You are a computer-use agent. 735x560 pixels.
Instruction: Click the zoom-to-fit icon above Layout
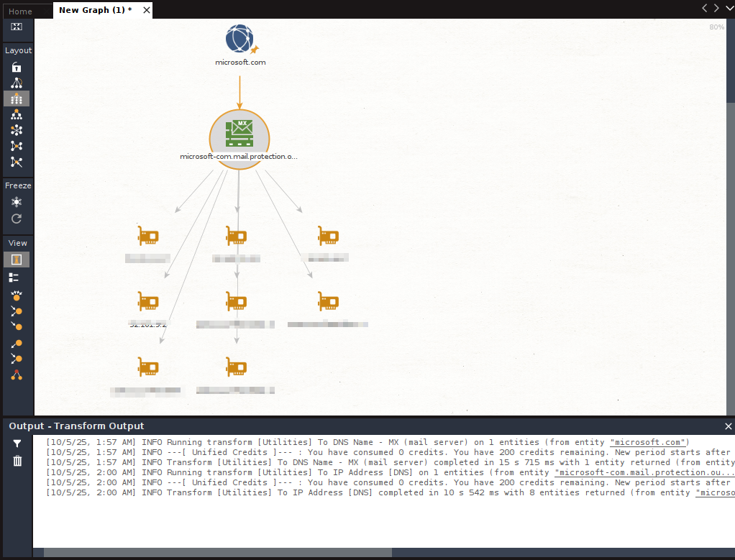[17, 27]
